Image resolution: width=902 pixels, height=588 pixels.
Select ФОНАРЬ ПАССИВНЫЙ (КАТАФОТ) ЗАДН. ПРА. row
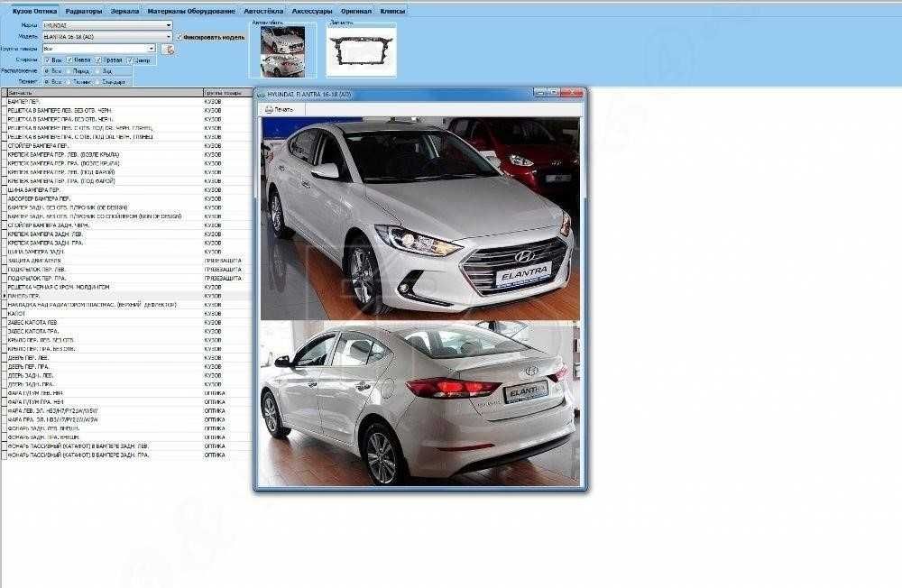click(x=129, y=455)
